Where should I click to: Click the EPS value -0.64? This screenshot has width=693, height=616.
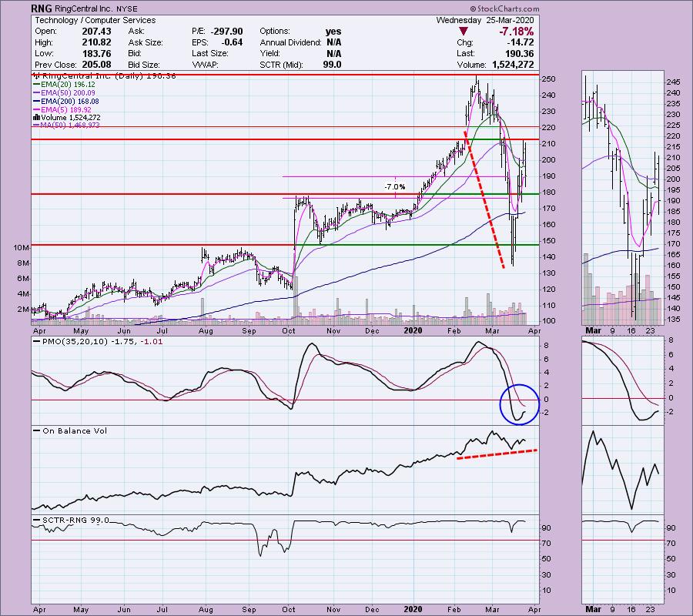click(232, 42)
